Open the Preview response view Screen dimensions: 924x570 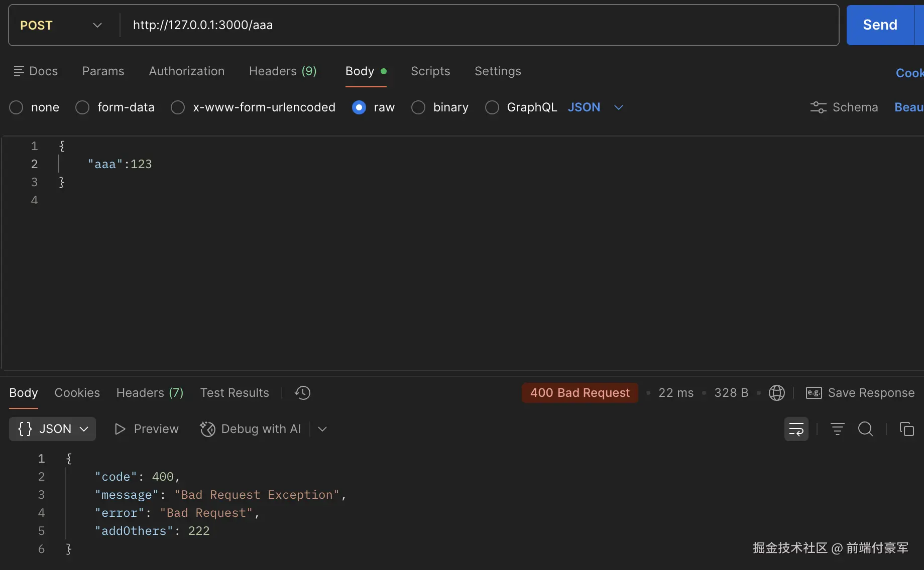click(147, 429)
